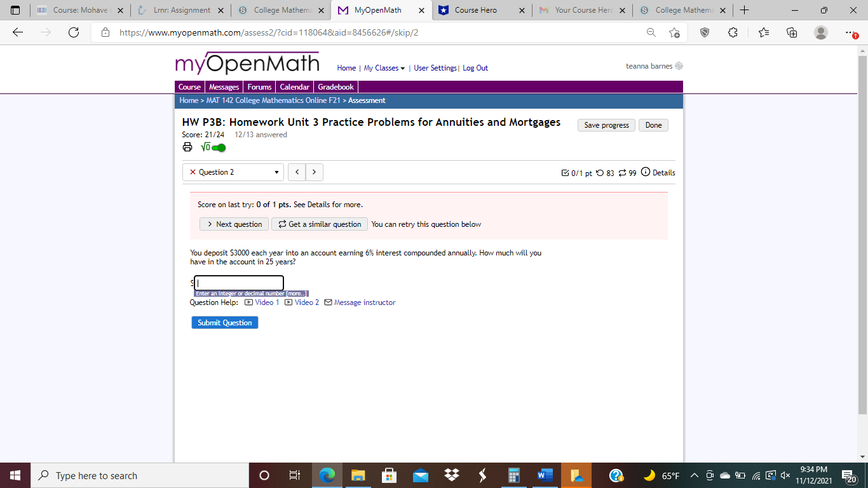Switch to the Gradebook tab
This screenshot has width=868, height=488.
tap(336, 86)
